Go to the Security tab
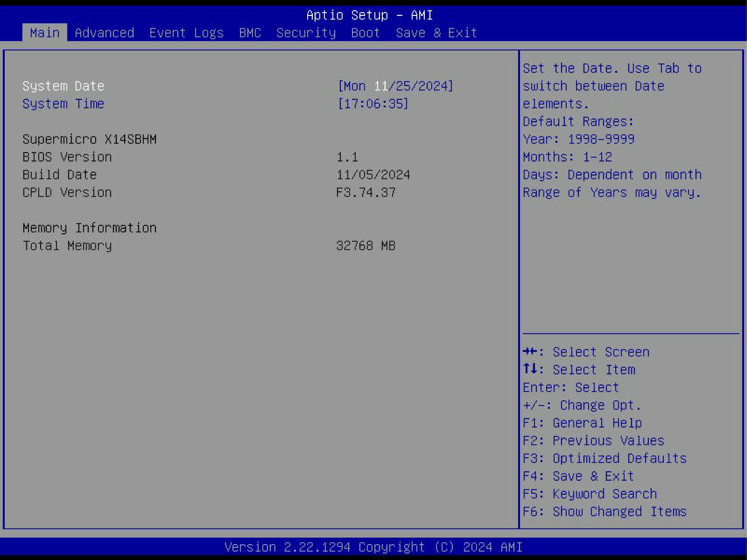The width and height of the screenshot is (747, 560). (x=306, y=33)
